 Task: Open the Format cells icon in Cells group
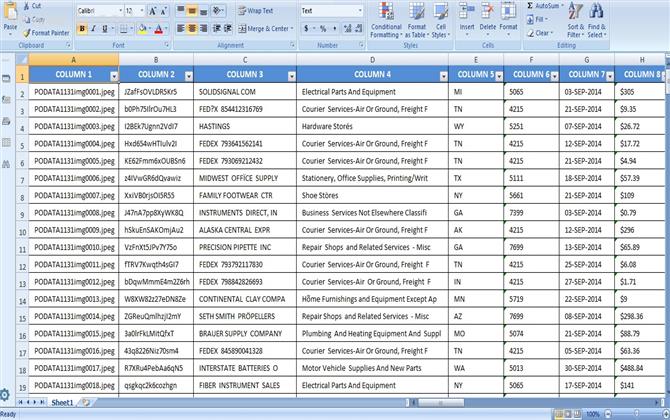(x=508, y=10)
